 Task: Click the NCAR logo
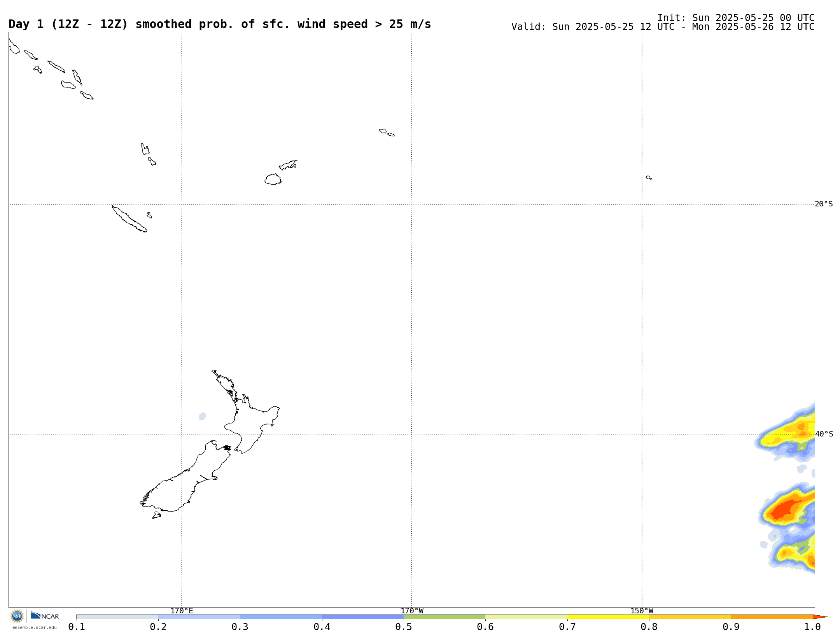(45, 616)
